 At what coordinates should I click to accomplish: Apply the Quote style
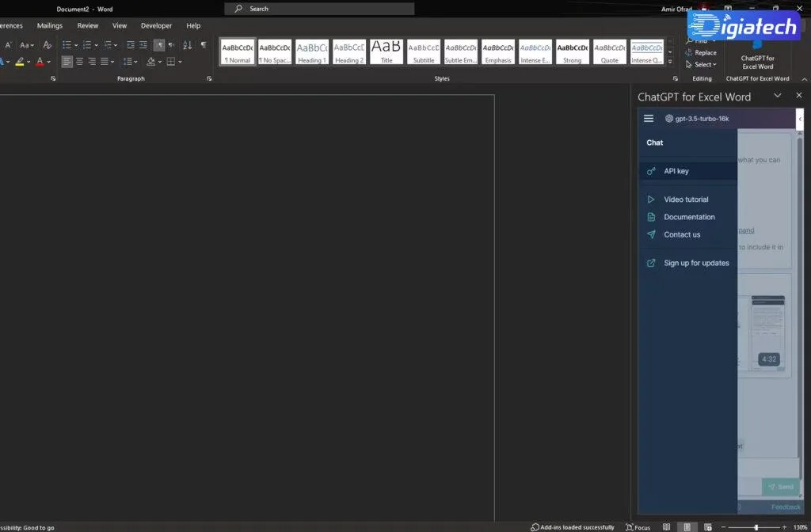(x=610, y=51)
